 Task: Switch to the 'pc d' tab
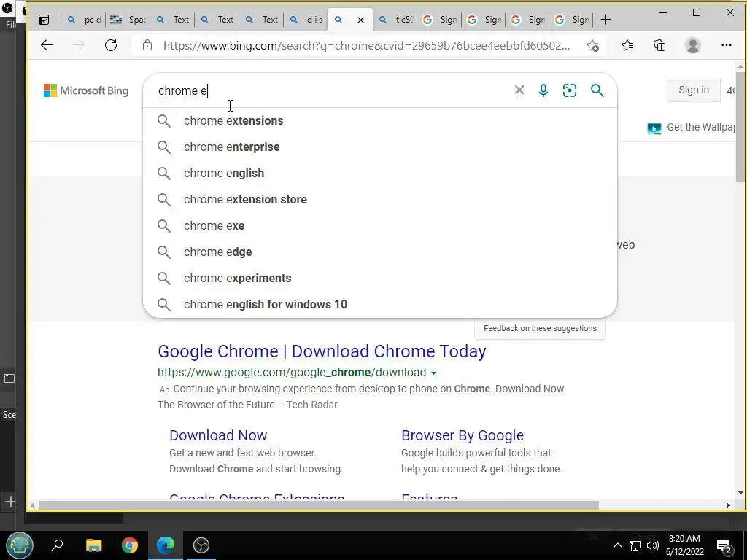85,20
